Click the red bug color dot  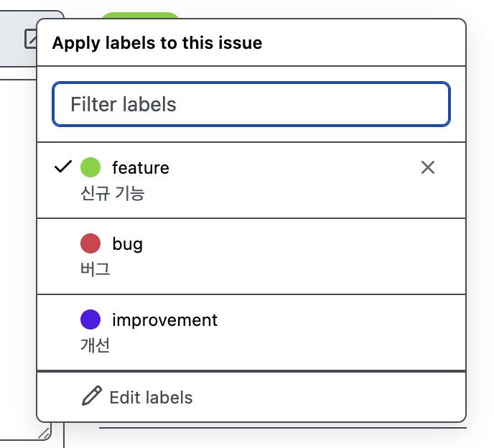(90, 243)
